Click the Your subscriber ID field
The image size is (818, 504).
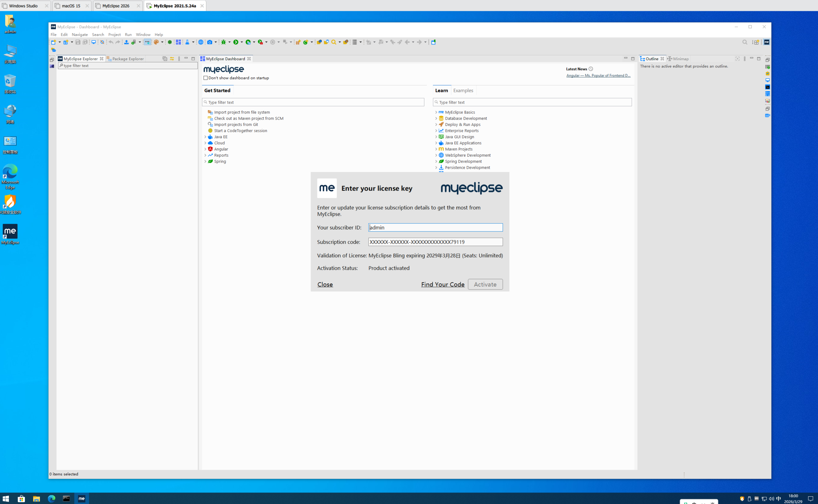pos(436,227)
